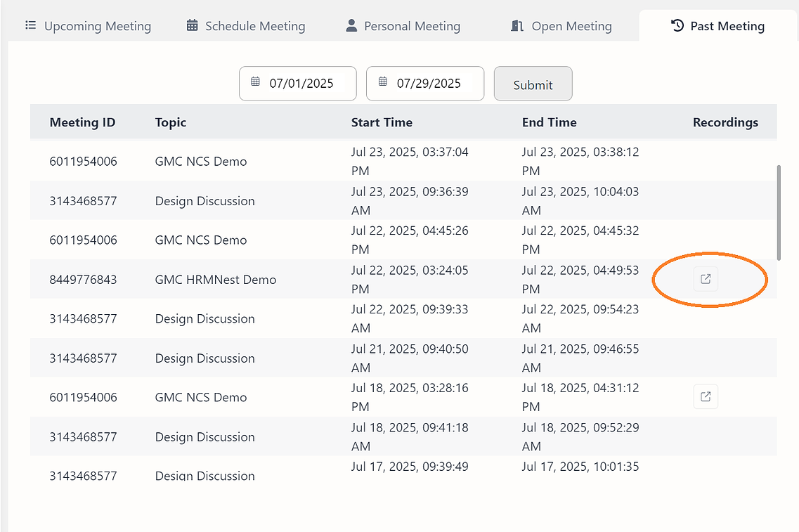Select meeting ID 8449776843
The image size is (799, 532).
pos(83,279)
